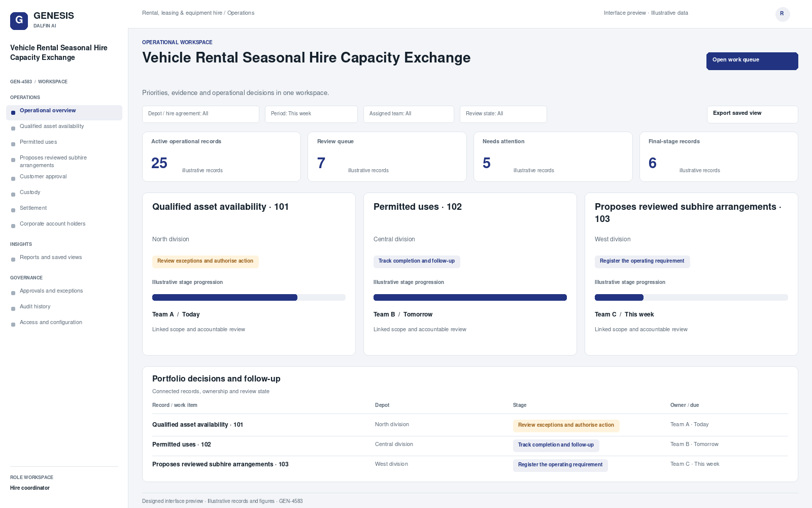The height and width of the screenshot is (508, 812).
Task: Open Proposes reviewed subhire arrangements · 103 table row
Action: pyautogui.click(x=470, y=465)
